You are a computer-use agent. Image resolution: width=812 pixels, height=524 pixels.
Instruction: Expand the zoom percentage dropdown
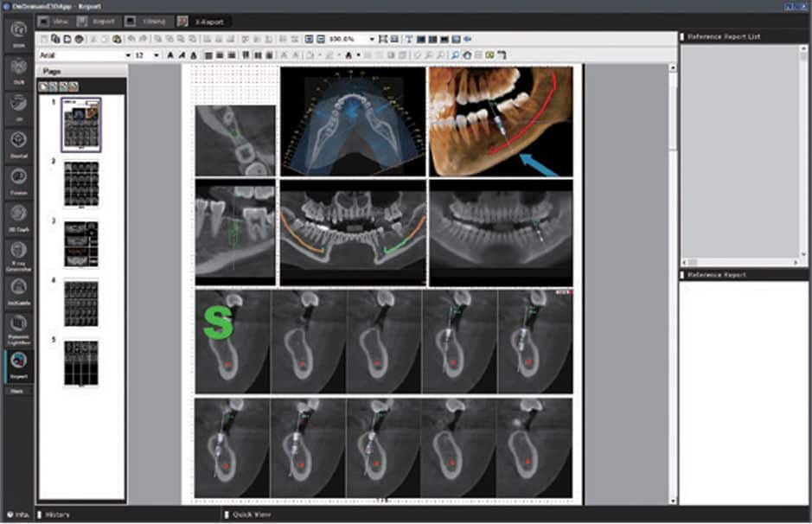pos(372,39)
